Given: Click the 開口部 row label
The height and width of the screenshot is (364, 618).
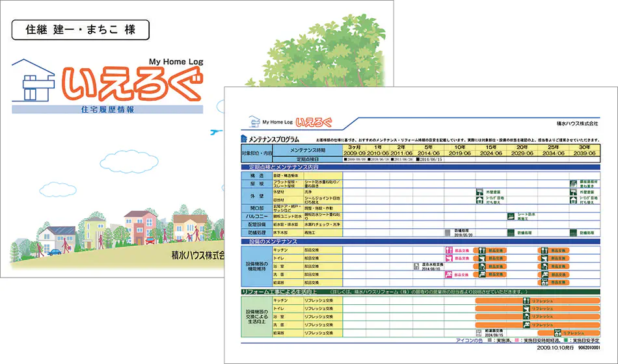Looking at the screenshot, I should pos(256,208).
